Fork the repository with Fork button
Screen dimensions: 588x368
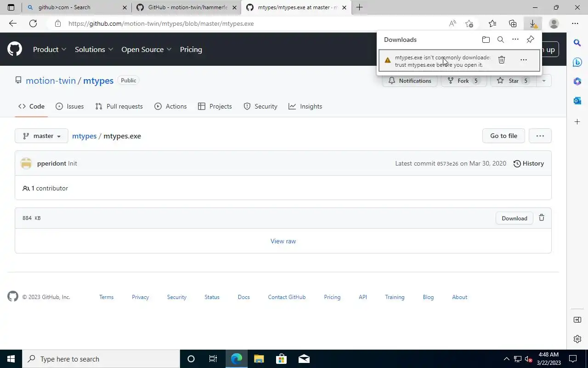464,80
